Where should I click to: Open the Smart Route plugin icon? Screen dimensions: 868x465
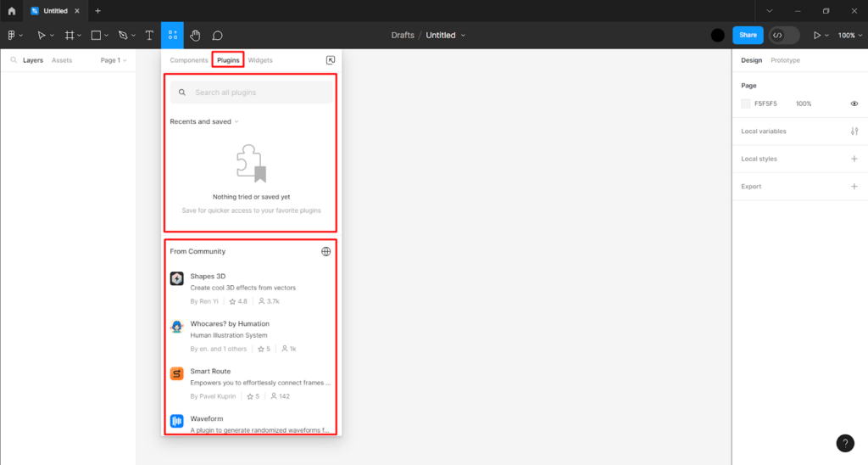(x=176, y=373)
